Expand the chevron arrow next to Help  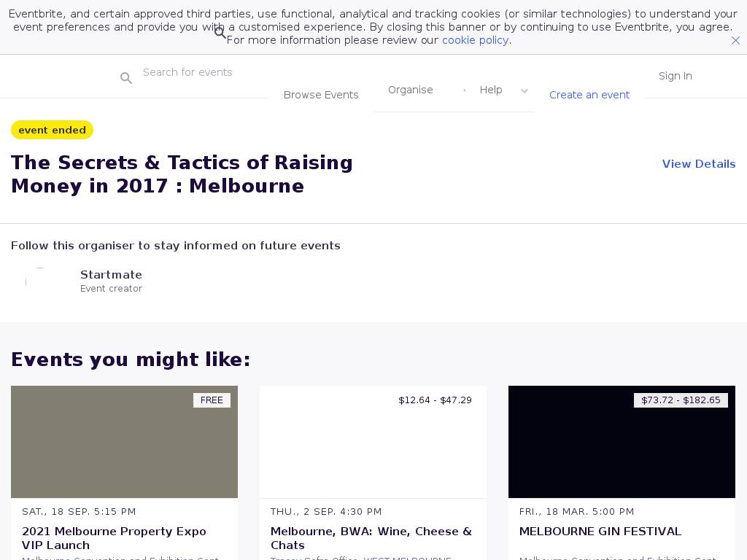[524, 91]
